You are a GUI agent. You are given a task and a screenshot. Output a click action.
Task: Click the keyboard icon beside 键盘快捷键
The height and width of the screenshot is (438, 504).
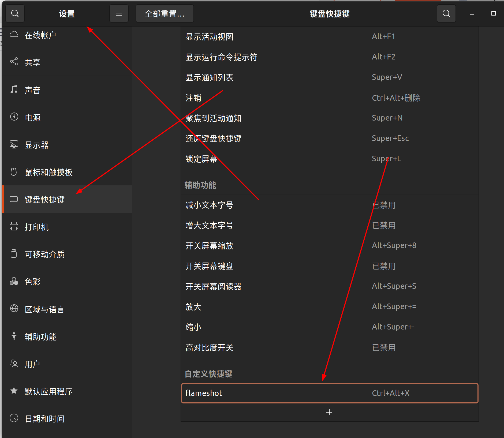(14, 199)
